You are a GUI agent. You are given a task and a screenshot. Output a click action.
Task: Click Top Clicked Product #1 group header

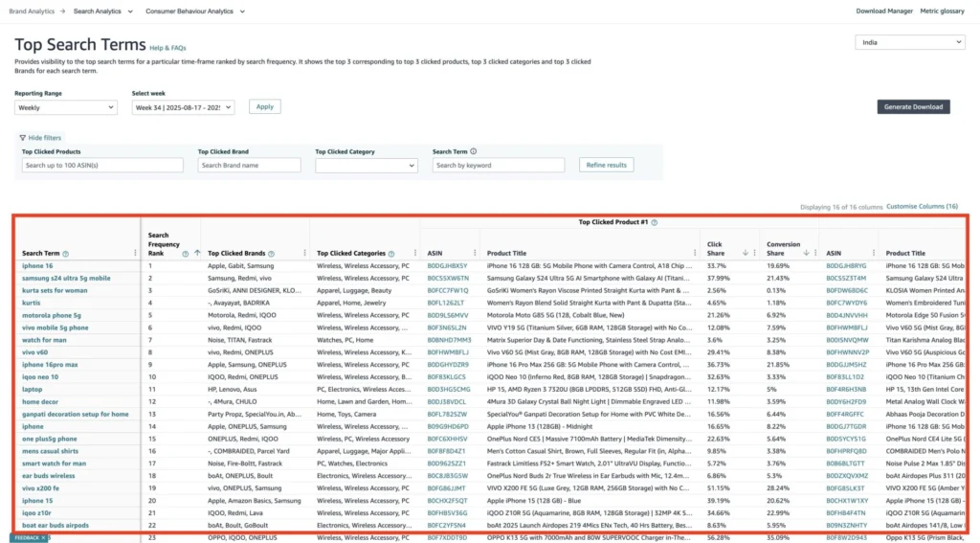(x=613, y=222)
